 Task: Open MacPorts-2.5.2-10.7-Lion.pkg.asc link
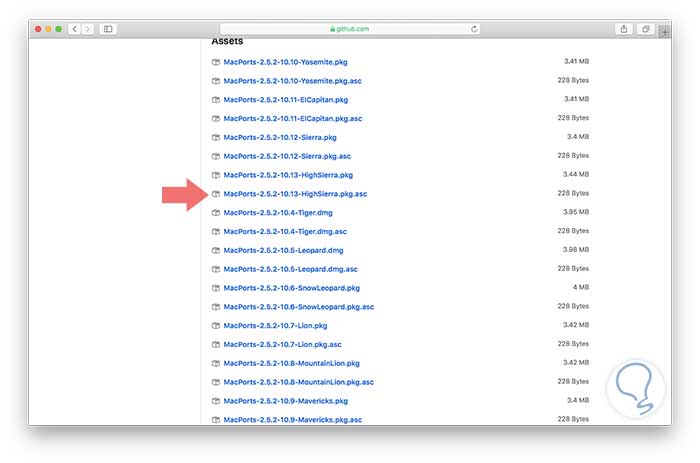point(283,344)
